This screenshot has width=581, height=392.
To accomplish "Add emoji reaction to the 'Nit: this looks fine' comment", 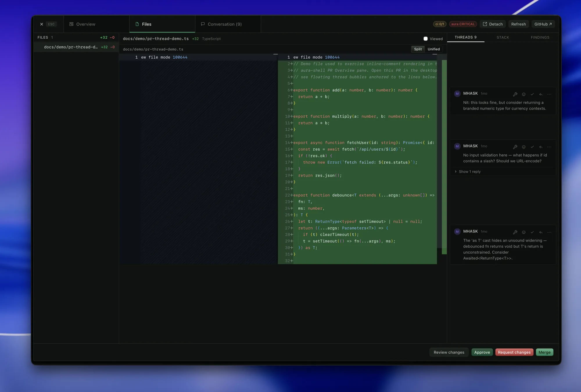I will [524, 94].
